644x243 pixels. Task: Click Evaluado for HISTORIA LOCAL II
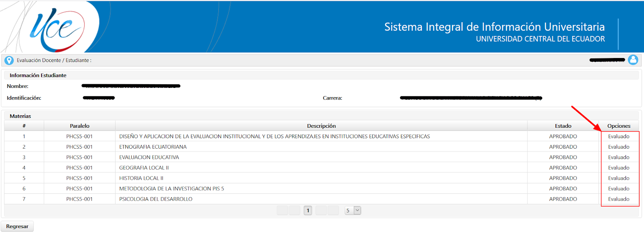(619, 178)
